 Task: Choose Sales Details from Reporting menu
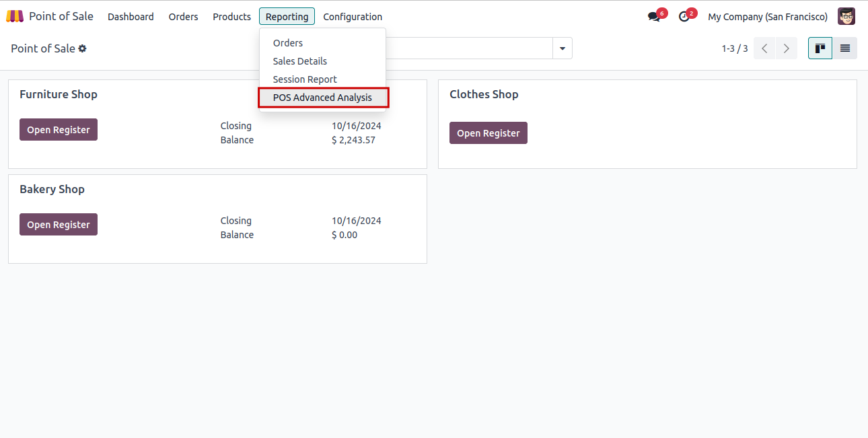[300, 61]
